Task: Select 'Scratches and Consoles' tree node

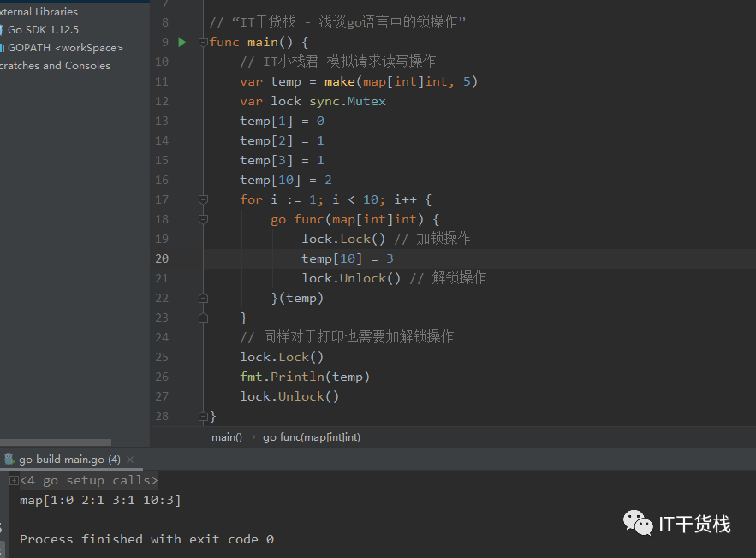Action: [x=55, y=66]
